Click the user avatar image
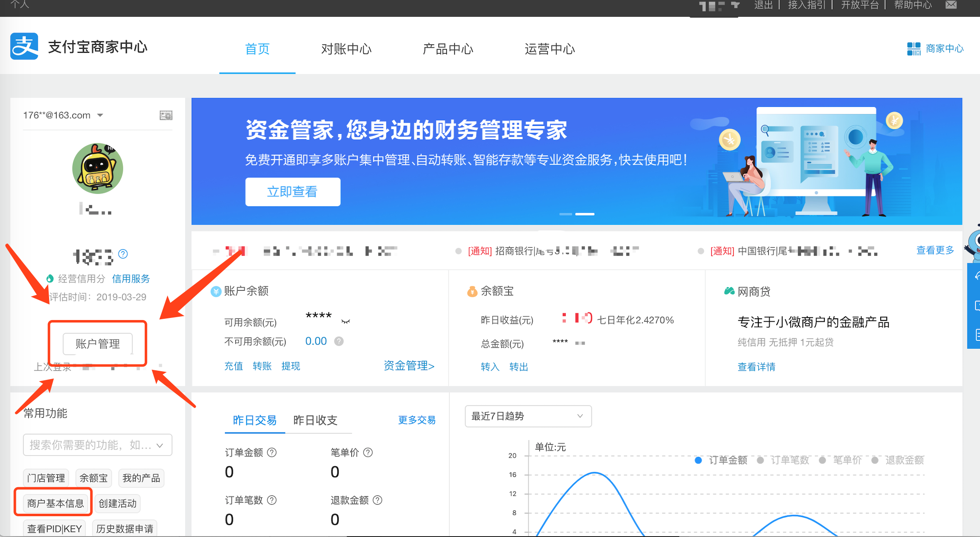 pos(98,168)
